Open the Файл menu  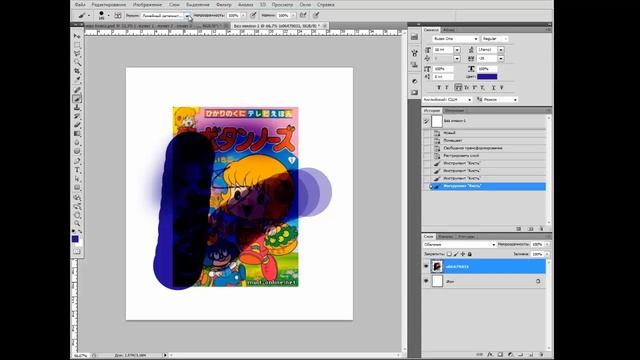pos(80,4)
